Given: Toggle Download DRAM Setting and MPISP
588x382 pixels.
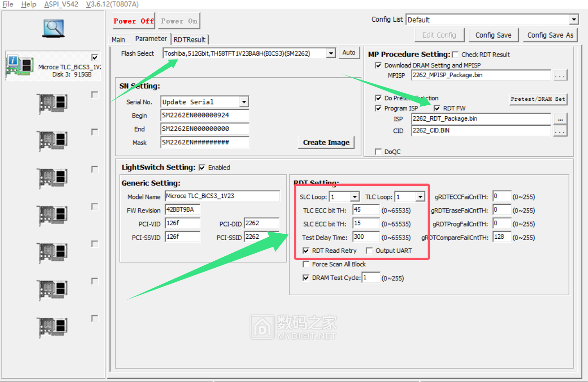Looking at the screenshot, I should click(378, 65).
